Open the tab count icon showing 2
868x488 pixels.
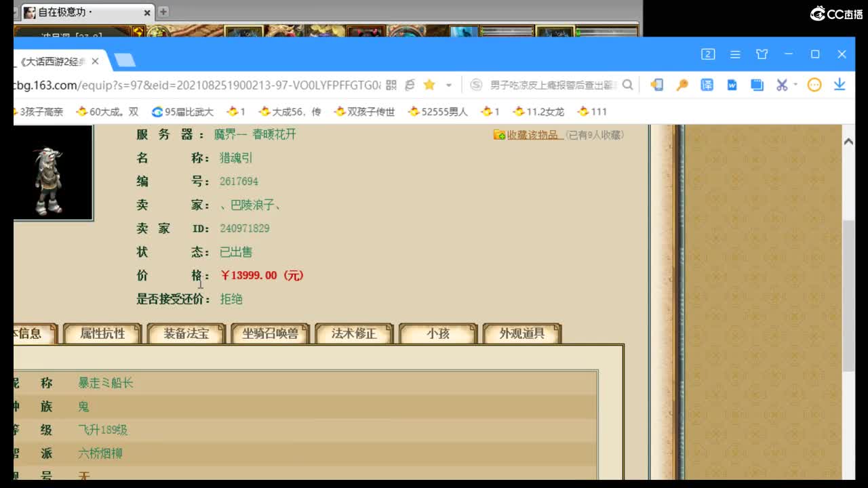coord(708,54)
